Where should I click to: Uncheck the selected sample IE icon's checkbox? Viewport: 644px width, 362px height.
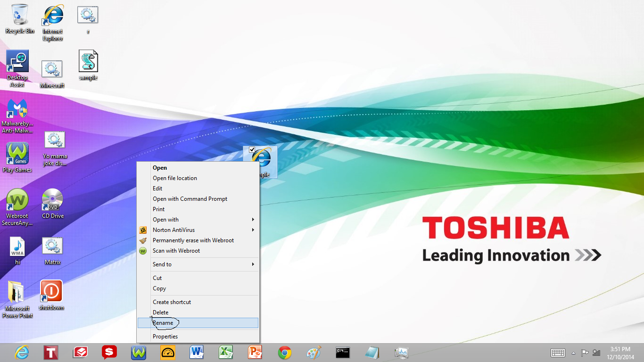coord(252,149)
